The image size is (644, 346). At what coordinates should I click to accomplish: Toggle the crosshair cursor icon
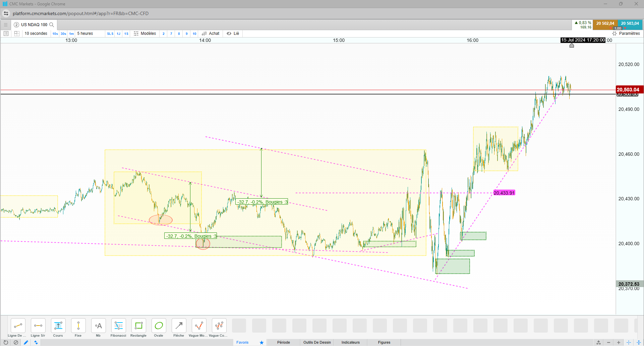(629, 342)
